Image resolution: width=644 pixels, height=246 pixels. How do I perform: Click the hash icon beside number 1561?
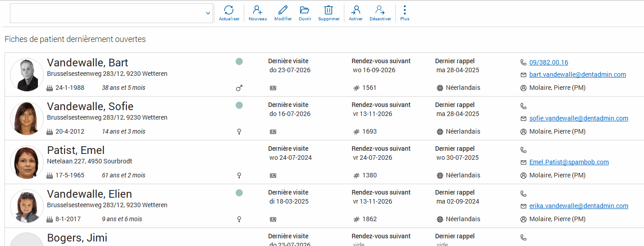[357, 88]
